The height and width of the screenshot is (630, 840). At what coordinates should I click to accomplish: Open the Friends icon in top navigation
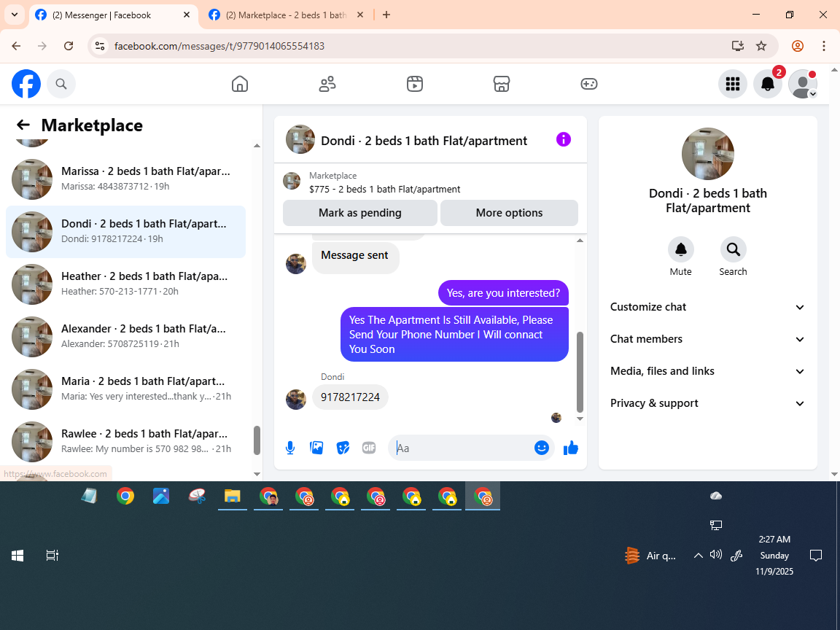point(327,84)
